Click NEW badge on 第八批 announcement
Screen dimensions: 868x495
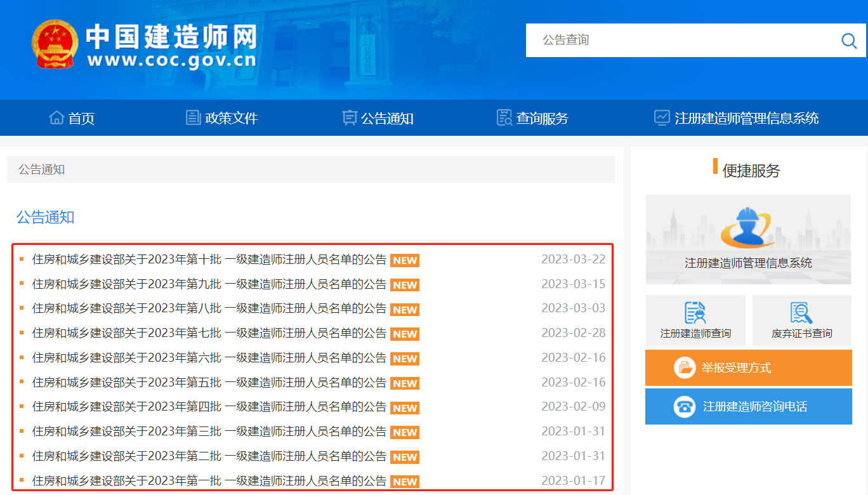(x=405, y=310)
